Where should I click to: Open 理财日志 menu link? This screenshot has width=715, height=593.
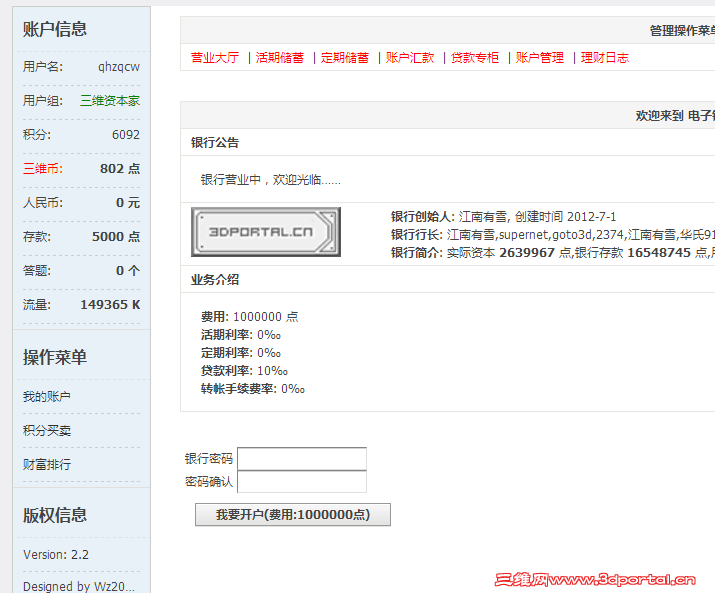click(605, 57)
